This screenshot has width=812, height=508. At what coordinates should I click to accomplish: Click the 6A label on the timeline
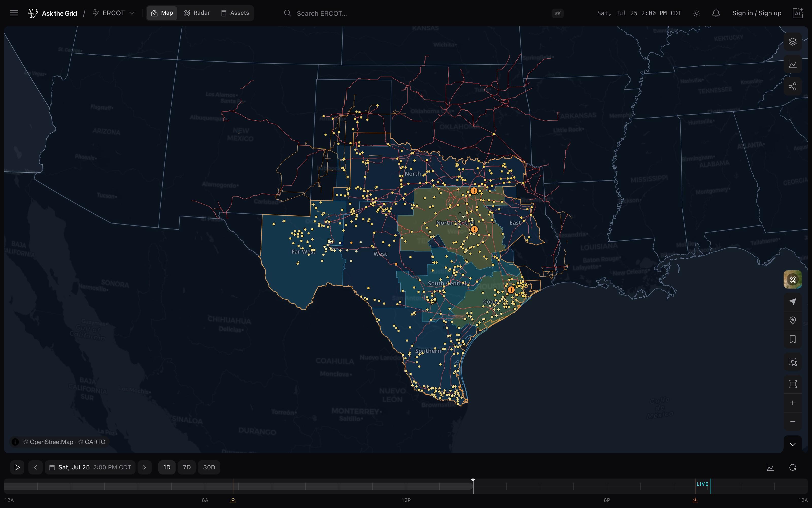tap(205, 500)
